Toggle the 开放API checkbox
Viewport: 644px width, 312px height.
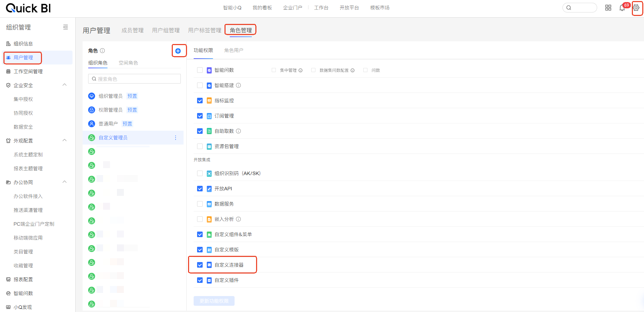tap(200, 189)
